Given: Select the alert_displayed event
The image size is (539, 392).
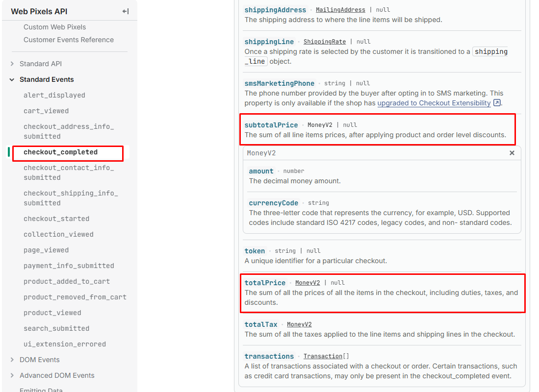Looking at the screenshot, I should (x=54, y=95).
